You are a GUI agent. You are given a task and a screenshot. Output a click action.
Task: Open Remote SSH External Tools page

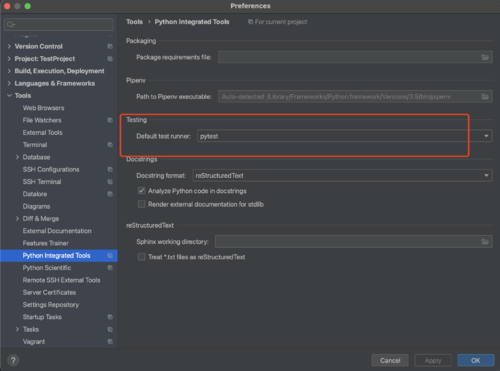tap(61, 280)
